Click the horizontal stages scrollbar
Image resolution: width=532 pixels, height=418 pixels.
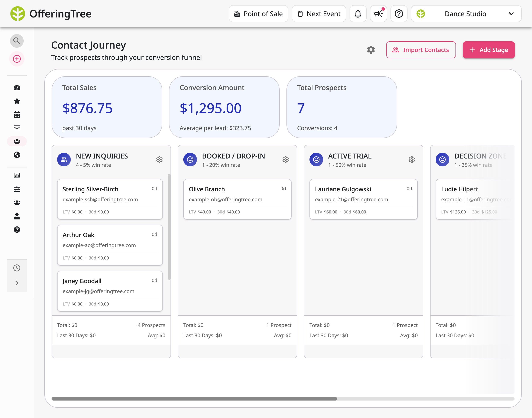tap(194, 399)
